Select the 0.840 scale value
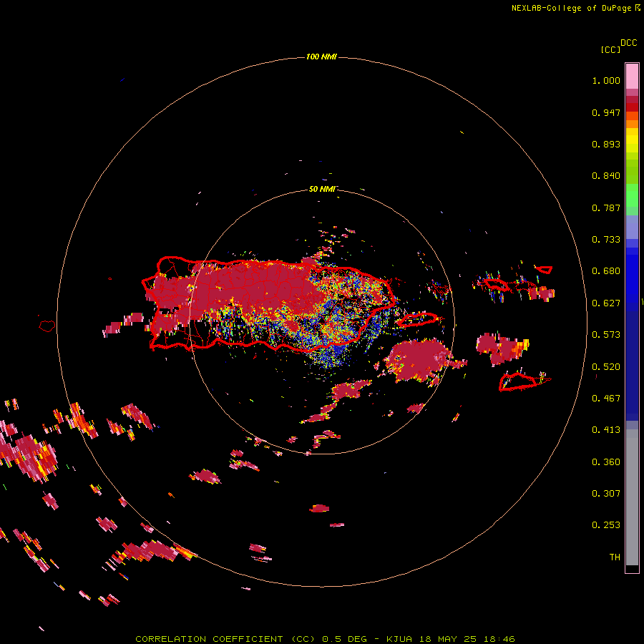Viewport: 644px width, 644px height. pos(606,176)
